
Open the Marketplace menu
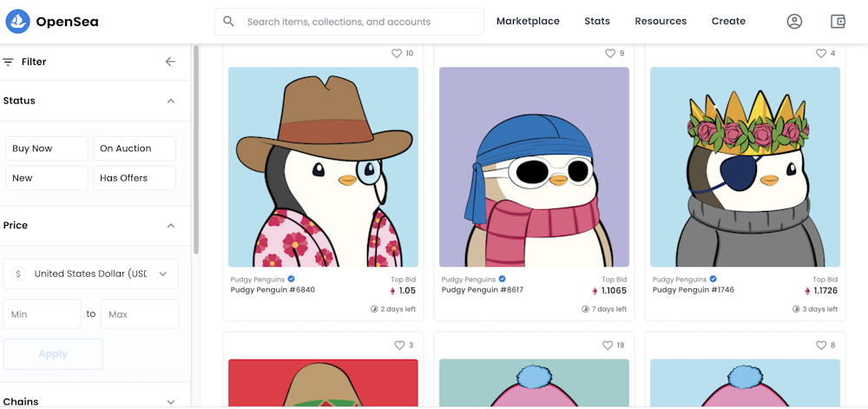[528, 22]
